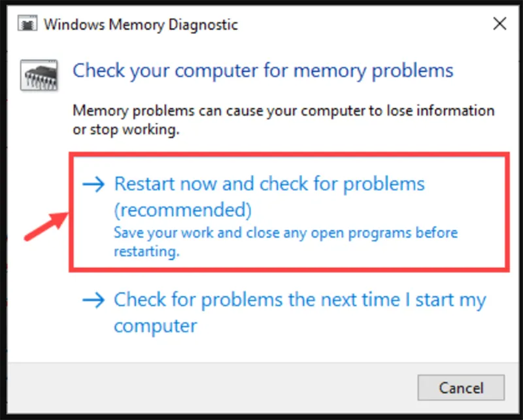Screen dimensions: 523x420
Task: Click the "Check your computer for memory problems" heading
Action: click(263, 71)
